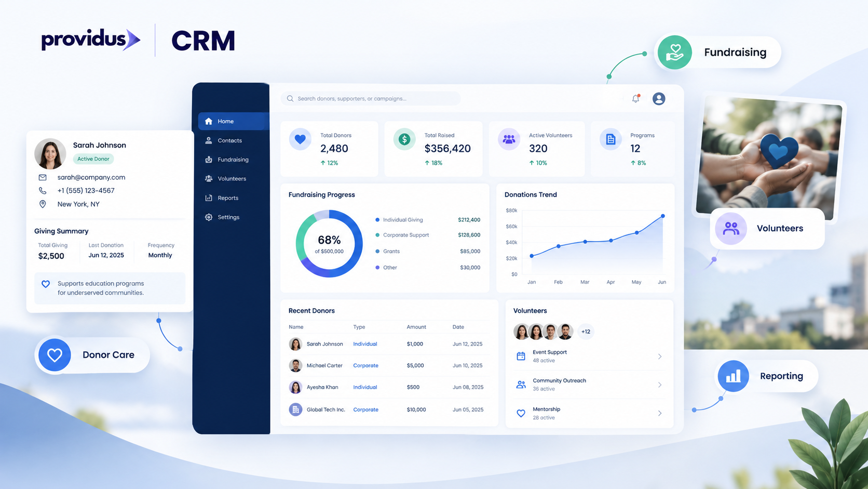
Task: Click the sarah@company.com email text
Action: tap(91, 177)
